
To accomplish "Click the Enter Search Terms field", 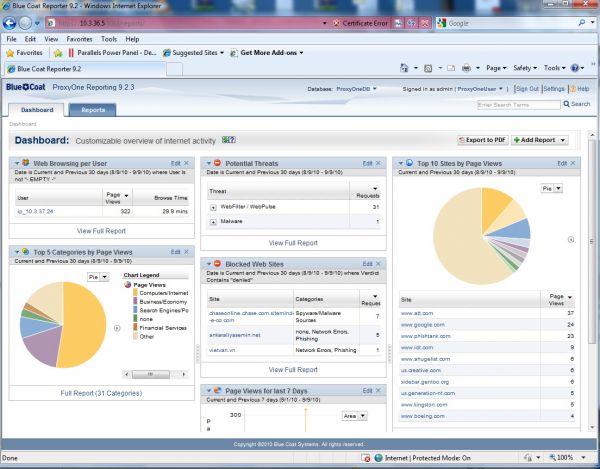I will tap(518, 104).
